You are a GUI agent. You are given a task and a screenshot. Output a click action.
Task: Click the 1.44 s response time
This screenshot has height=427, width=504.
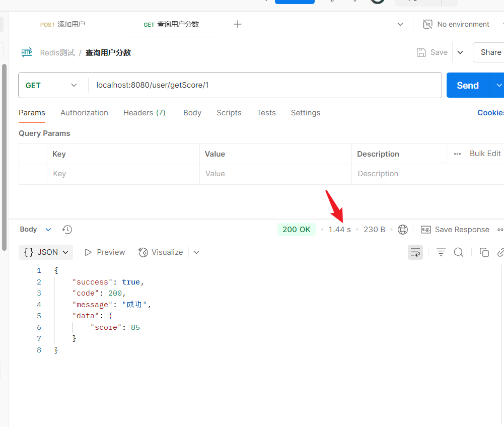click(x=339, y=230)
